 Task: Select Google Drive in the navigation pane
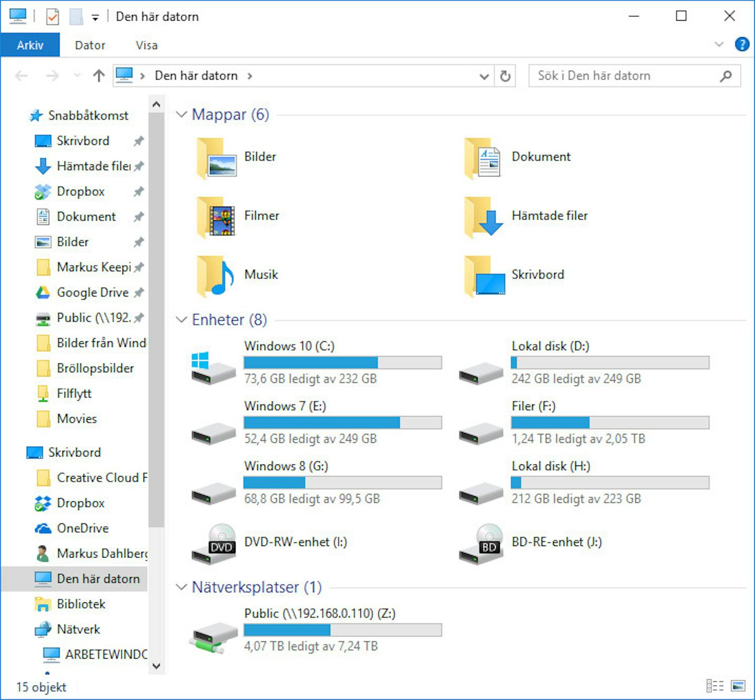[92, 292]
